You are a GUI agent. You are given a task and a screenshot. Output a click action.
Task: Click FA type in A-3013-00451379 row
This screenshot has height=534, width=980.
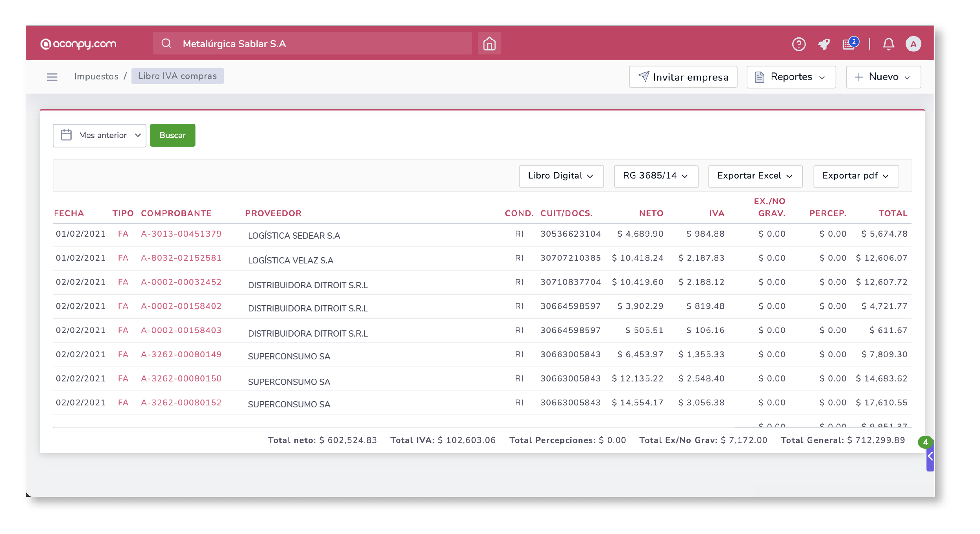(x=123, y=234)
